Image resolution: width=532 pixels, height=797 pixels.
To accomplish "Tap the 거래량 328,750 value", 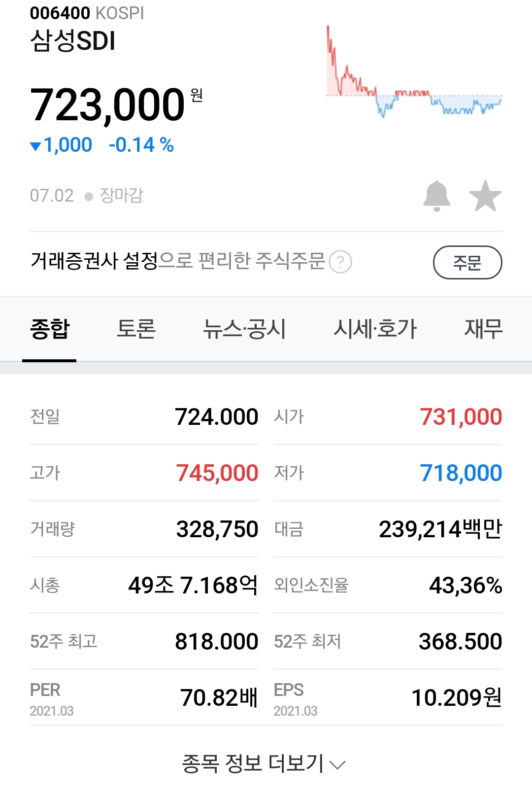I will click(217, 529).
